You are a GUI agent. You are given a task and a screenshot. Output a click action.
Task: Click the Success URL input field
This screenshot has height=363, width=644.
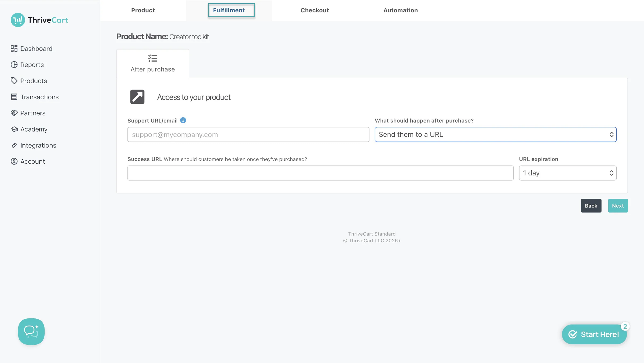[x=320, y=173]
